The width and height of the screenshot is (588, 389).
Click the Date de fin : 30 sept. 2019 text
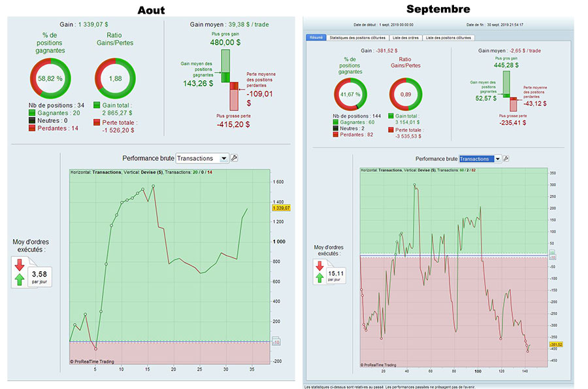point(495,25)
